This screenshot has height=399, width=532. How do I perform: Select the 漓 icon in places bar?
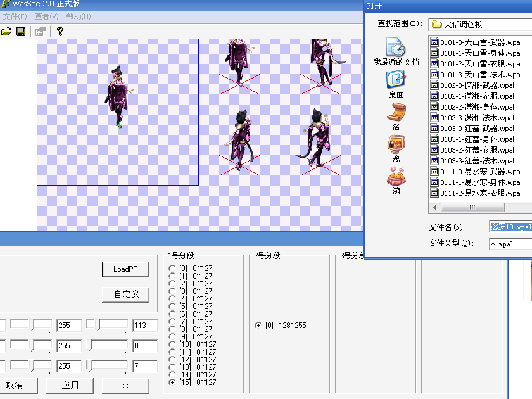click(396, 149)
